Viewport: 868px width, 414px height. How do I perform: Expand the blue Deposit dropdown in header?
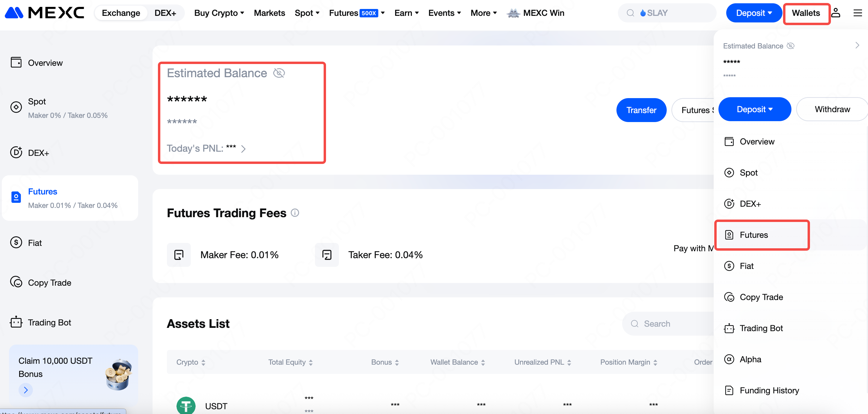pos(753,13)
